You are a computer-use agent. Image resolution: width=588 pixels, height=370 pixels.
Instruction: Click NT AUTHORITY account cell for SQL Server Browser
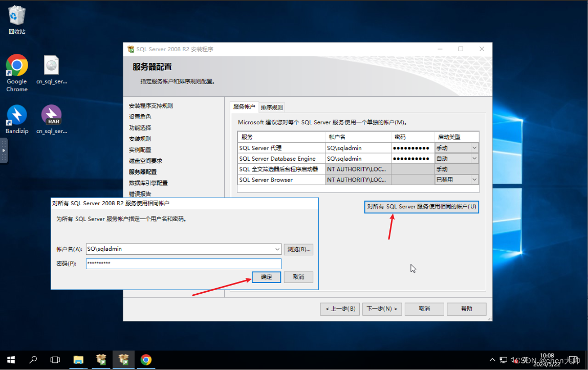pos(358,180)
